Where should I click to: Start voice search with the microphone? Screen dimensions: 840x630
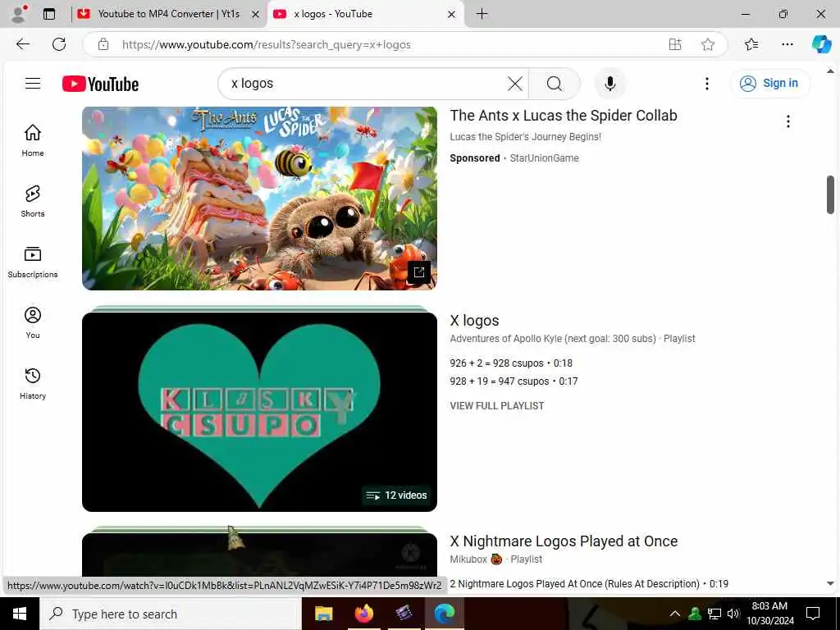coord(609,84)
